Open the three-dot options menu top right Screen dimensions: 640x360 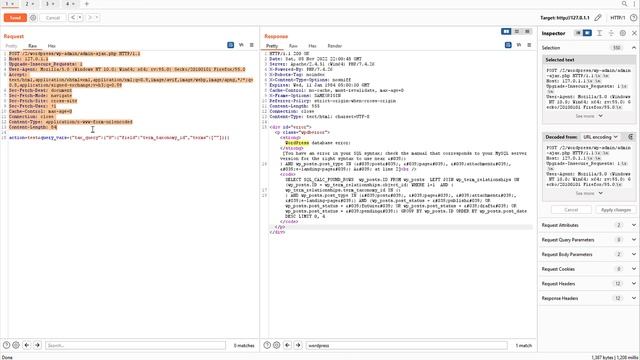[x=635, y=4]
